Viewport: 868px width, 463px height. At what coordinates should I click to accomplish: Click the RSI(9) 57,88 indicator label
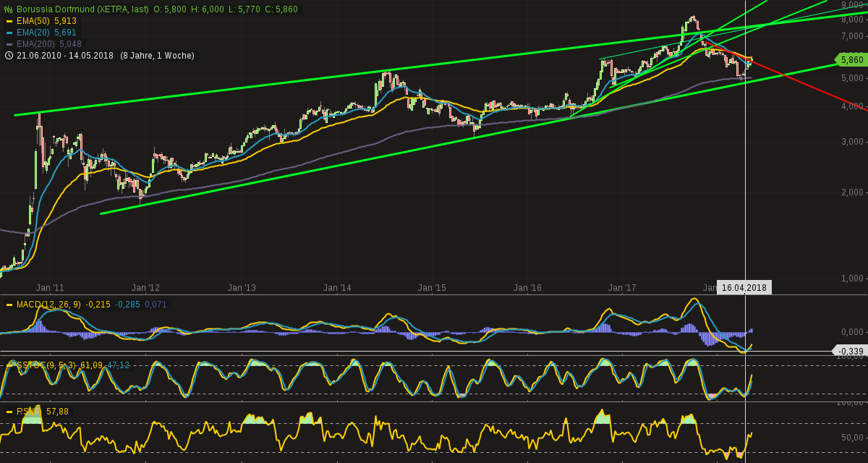[x=43, y=412]
